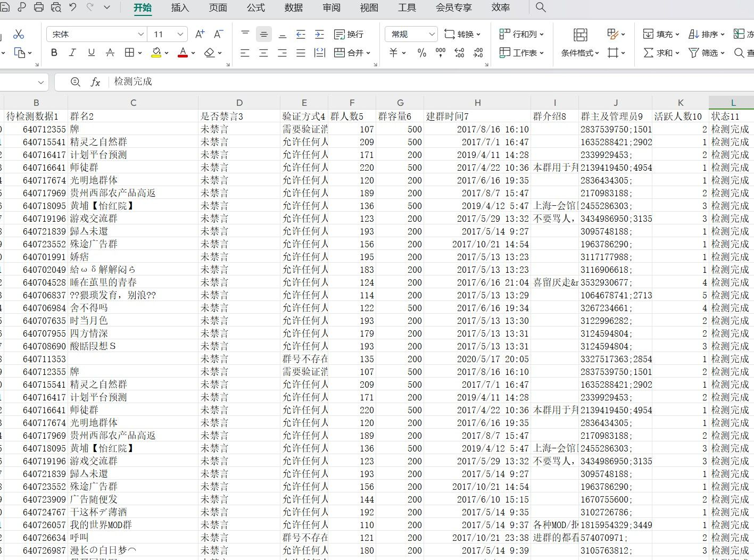Viewport: 754px width, 560px height.
Task: Open 转换 convert dropdown
Action: pos(462,34)
